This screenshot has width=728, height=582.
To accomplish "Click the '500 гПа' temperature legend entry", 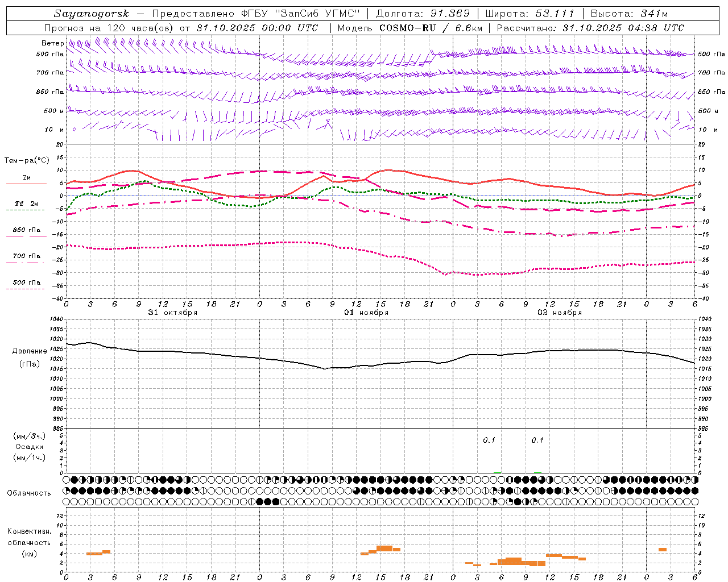I will pos(27,282).
